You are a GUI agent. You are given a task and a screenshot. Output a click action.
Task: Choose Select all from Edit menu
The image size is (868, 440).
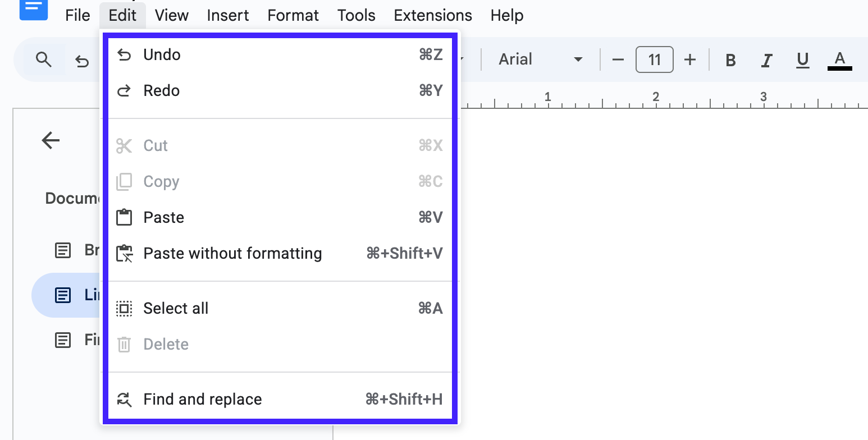click(176, 309)
